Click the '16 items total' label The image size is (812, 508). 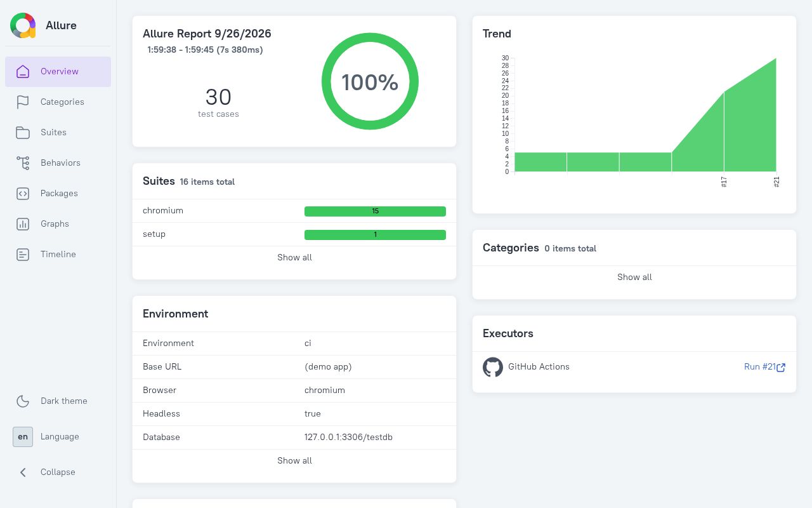click(x=207, y=182)
